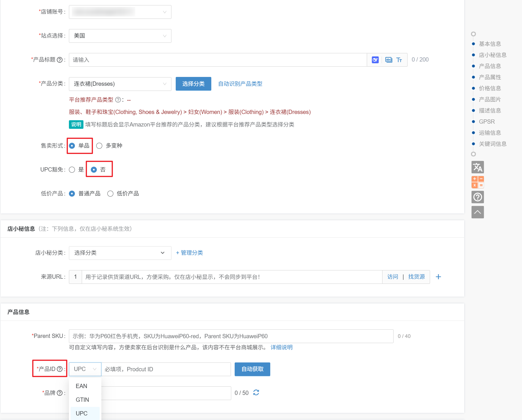Viewport: 522px width, 420px height.
Task: Open the 站点选择 dropdown showing 美国
Action: click(120, 36)
